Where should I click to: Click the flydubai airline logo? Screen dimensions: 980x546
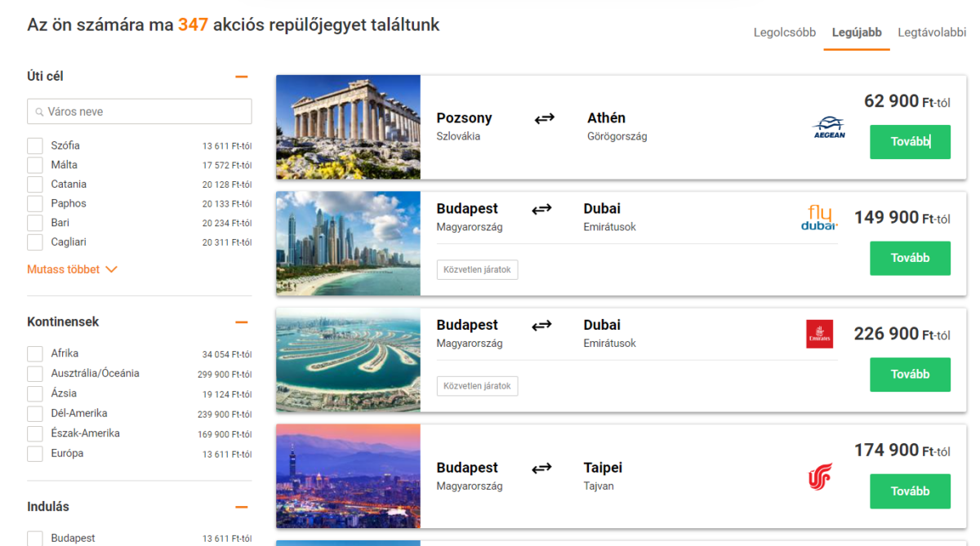tap(819, 218)
